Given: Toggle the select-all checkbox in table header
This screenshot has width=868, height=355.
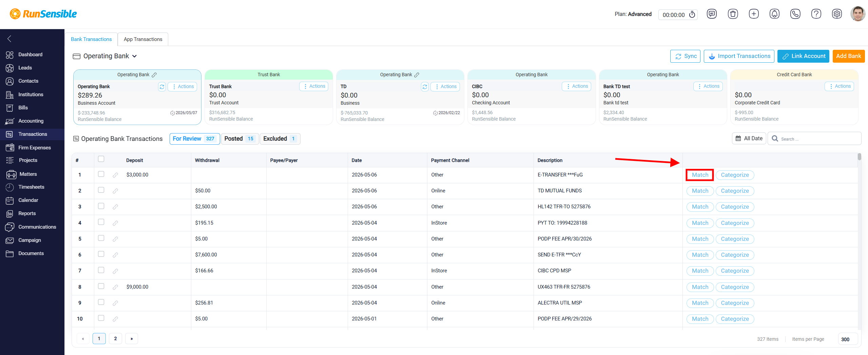Looking at the screenshot, I should [101, 159].
